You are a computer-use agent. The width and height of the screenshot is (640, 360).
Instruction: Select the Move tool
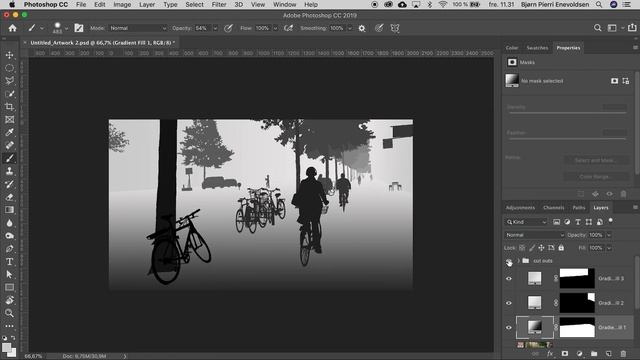[9, 55]
